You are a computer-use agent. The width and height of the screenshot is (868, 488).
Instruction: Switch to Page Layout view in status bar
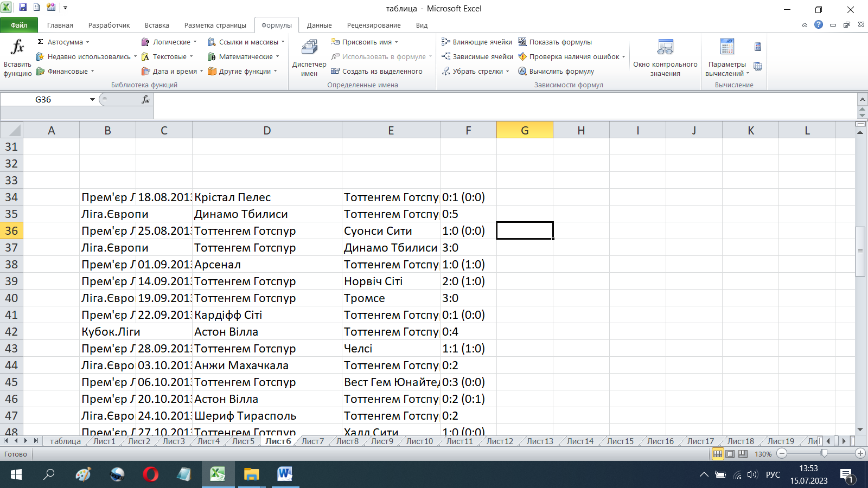pyautogui.click(x=730, y=454)
